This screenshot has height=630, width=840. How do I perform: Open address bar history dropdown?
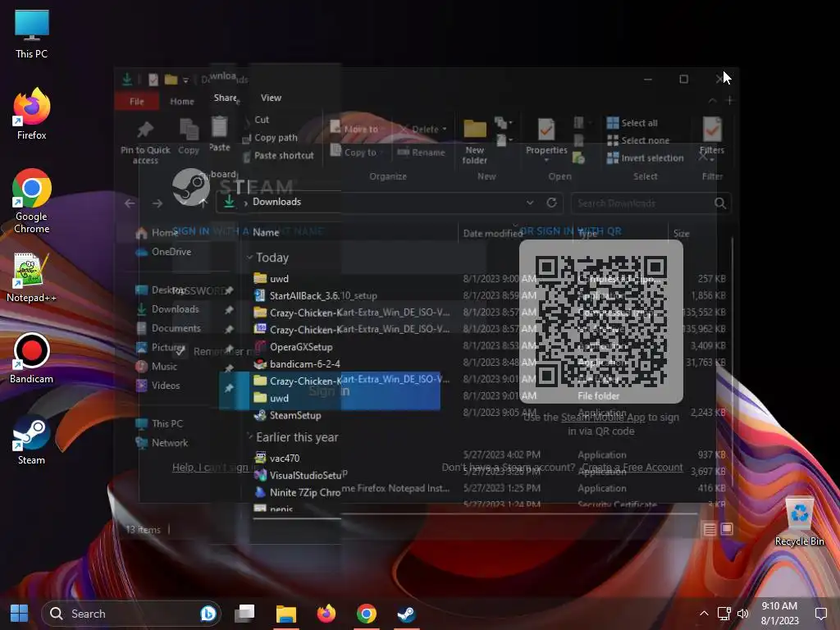(530, 203)
